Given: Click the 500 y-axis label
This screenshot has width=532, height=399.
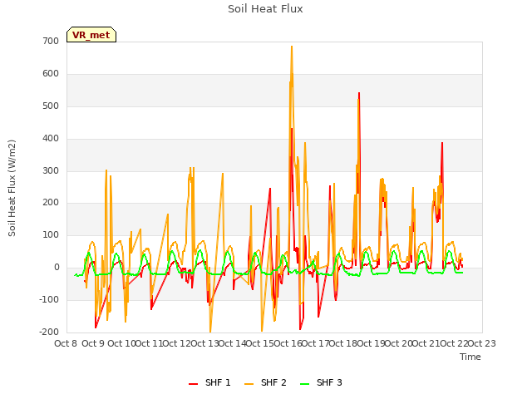Looking at the screenshot, I should click(51, 106).
